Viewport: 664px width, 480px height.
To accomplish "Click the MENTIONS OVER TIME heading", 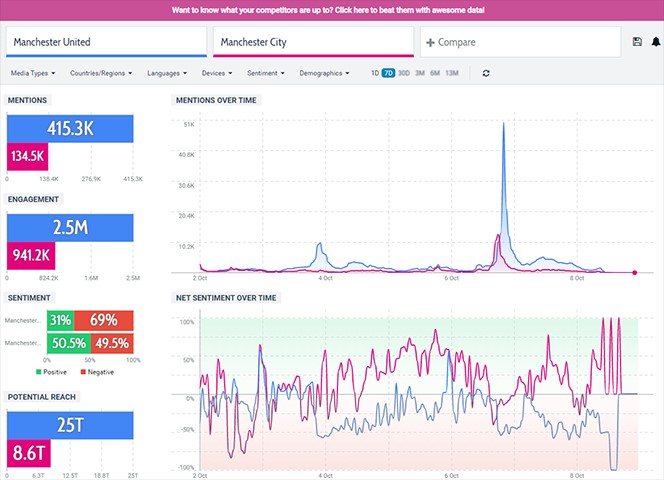I will click(216, 100).
